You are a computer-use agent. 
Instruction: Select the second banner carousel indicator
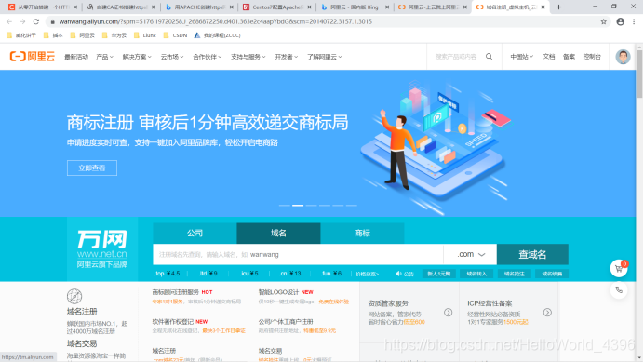[298, 205]
